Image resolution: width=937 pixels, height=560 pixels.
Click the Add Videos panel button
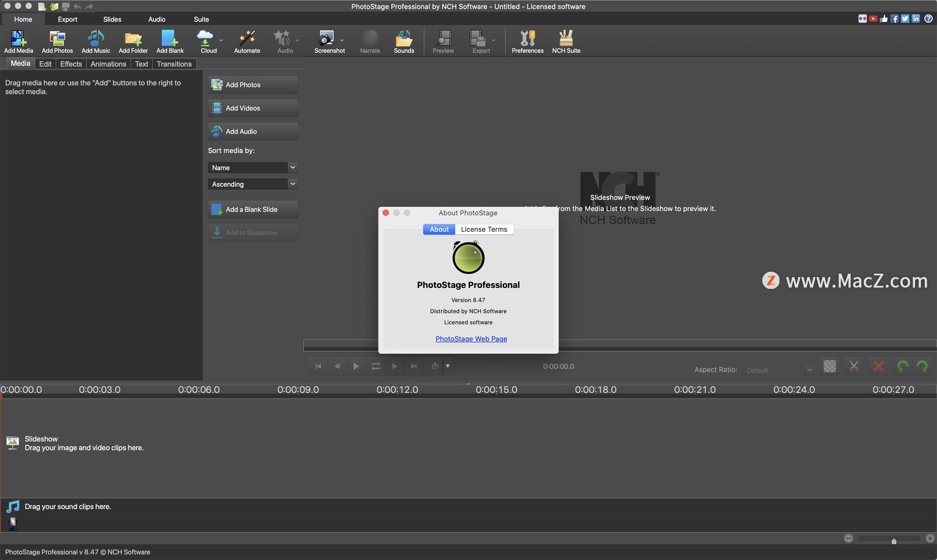coord(253,108)
